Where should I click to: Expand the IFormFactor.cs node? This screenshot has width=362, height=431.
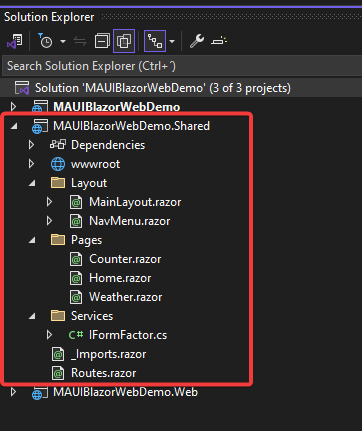coord(49,335)
